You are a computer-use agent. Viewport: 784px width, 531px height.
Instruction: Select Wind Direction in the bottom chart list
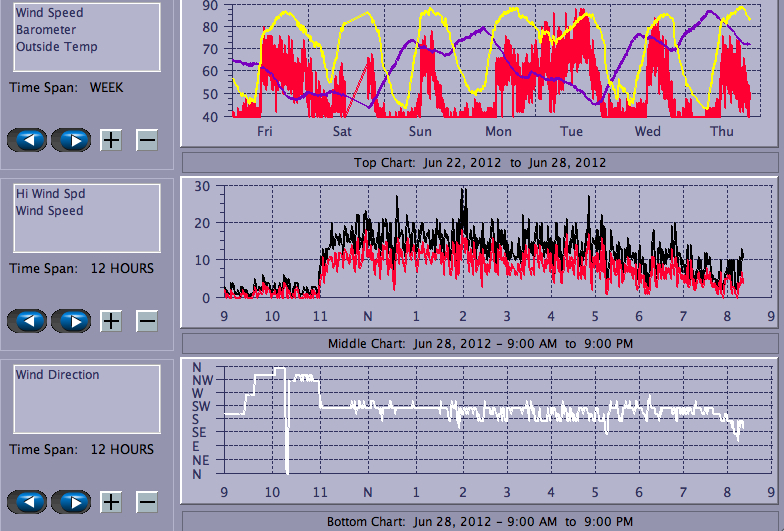pos(57,375)
